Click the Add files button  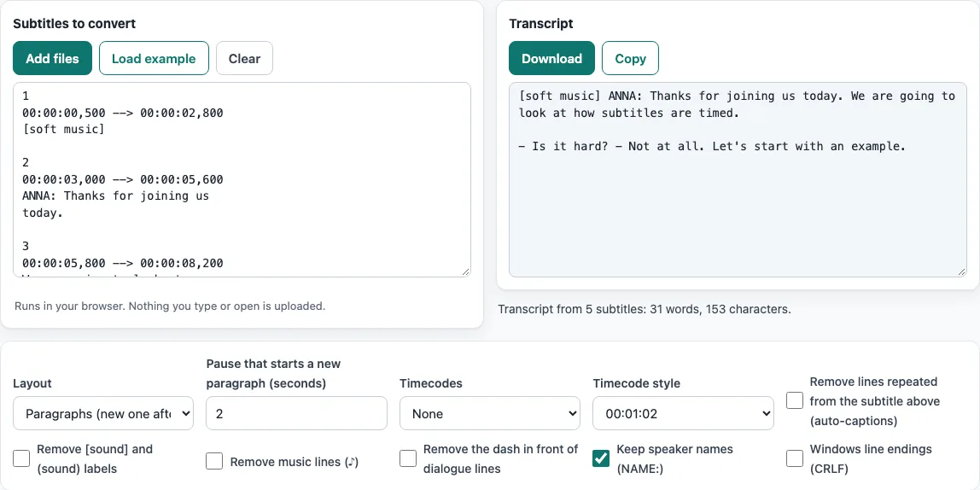(53, 58)
